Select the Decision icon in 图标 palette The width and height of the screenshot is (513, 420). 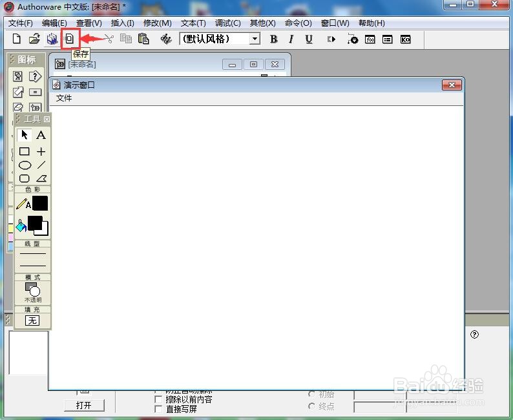click(35, 76)
